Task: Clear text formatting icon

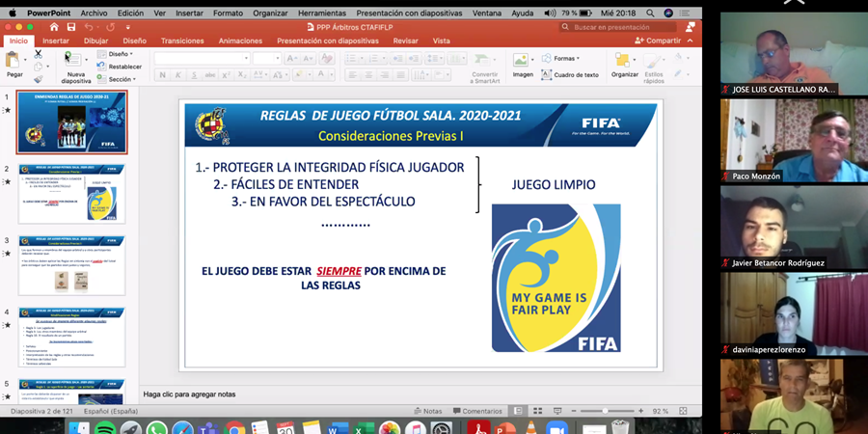Action: coord(327,59)
